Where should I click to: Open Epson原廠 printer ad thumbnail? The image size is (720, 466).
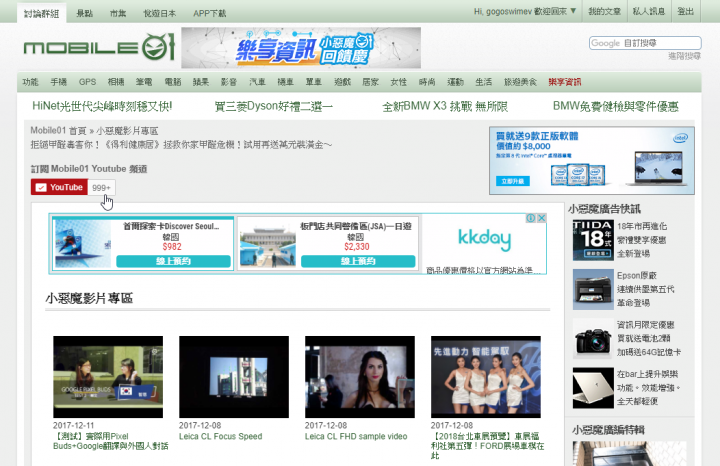(593, 289)
